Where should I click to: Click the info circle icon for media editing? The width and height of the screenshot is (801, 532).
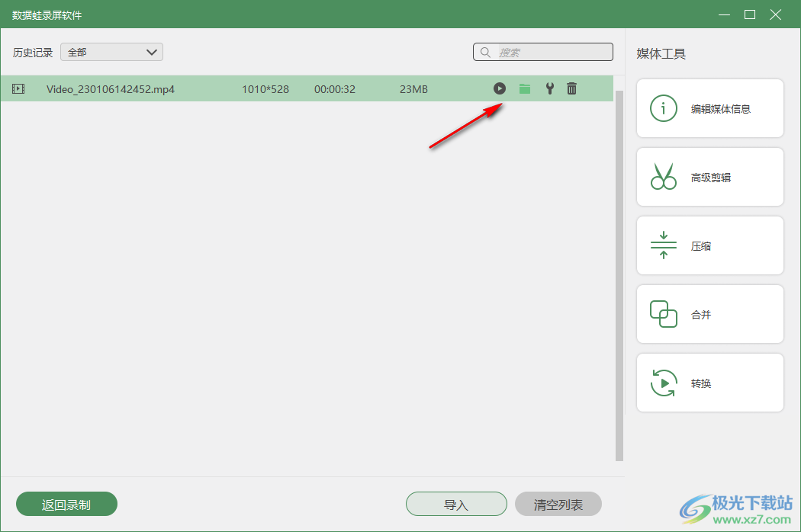(x=664, y=108)
